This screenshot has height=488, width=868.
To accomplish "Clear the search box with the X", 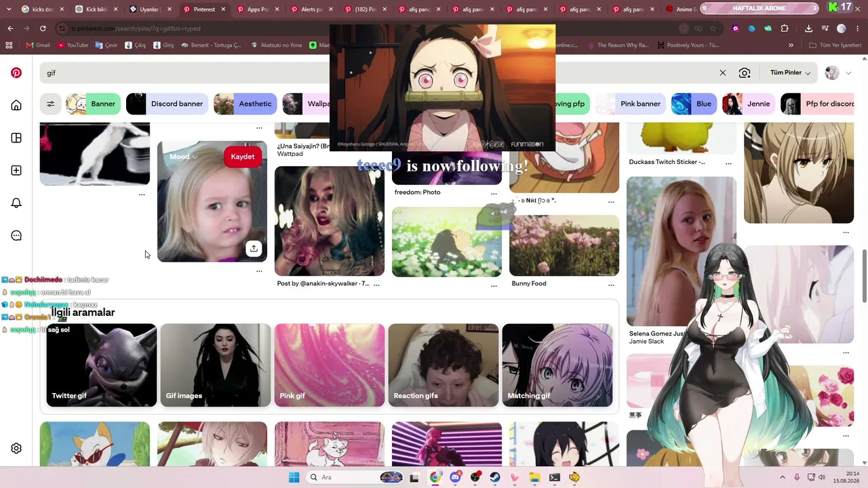I will [723, 73].
